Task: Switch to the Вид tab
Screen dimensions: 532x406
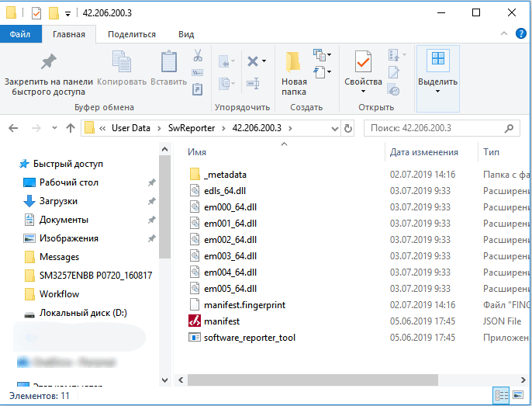Action: 186,34
